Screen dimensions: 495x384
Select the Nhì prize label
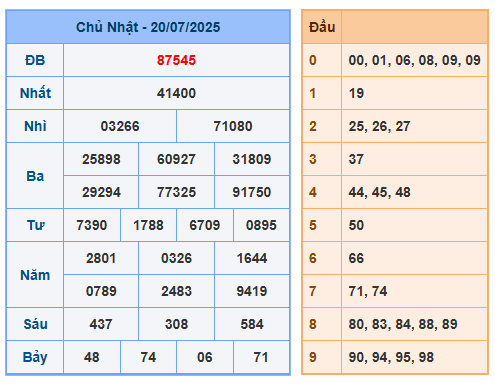[x=35, y=126]
